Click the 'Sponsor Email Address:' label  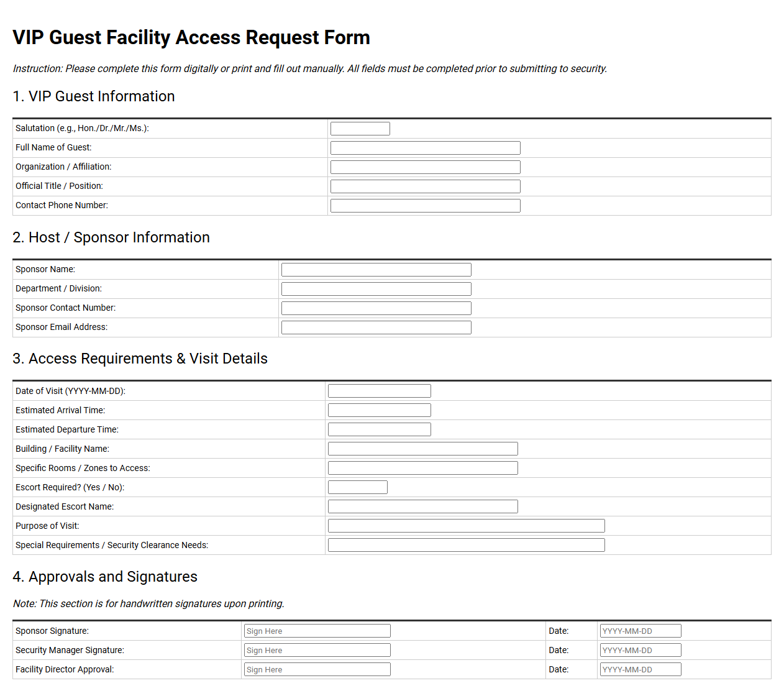(x=62, y=327)
